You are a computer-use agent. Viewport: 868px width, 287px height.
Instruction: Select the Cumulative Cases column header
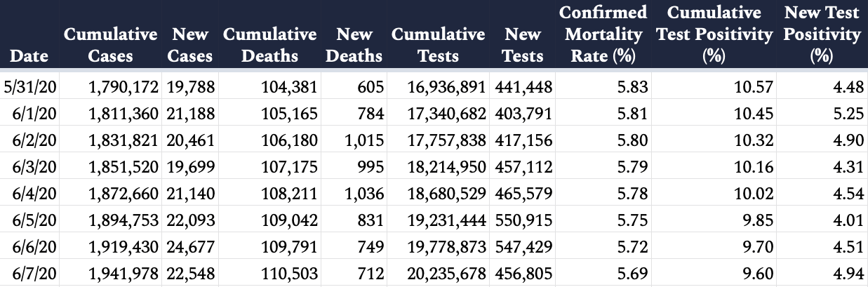pyautogui.click(x=110, y=45)
